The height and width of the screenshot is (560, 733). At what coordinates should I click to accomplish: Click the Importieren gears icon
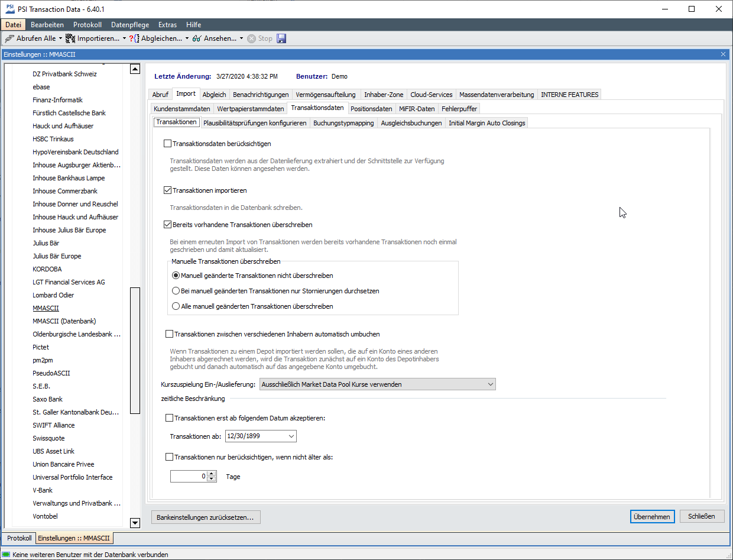(70, 38)
